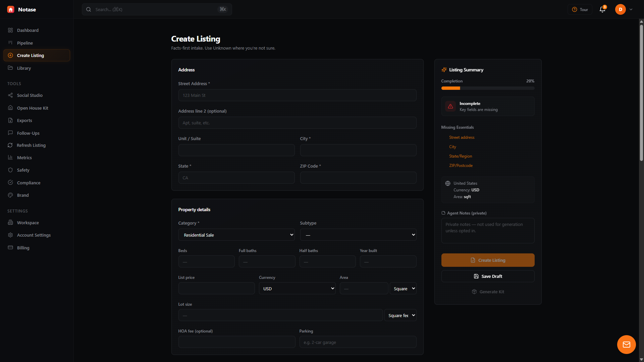Open the Library section

pyautogui.click(x=23, y=68)
